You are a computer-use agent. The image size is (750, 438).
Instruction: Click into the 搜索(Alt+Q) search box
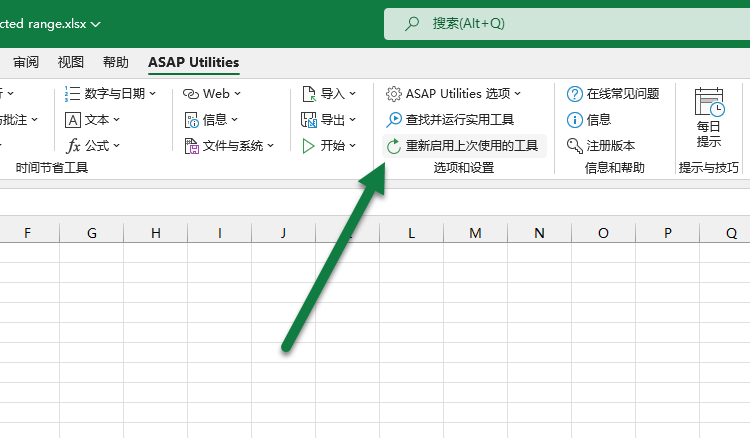[x=567, y=24]
